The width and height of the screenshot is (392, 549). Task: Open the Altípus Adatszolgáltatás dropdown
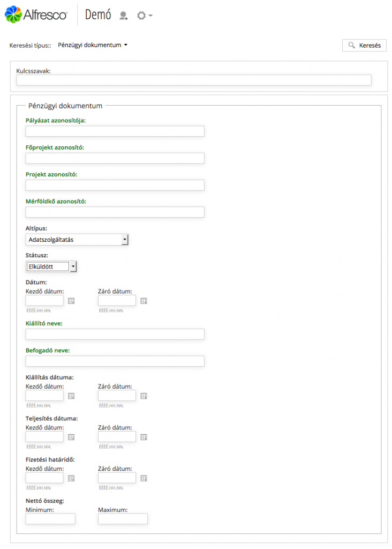coord(77,240)
